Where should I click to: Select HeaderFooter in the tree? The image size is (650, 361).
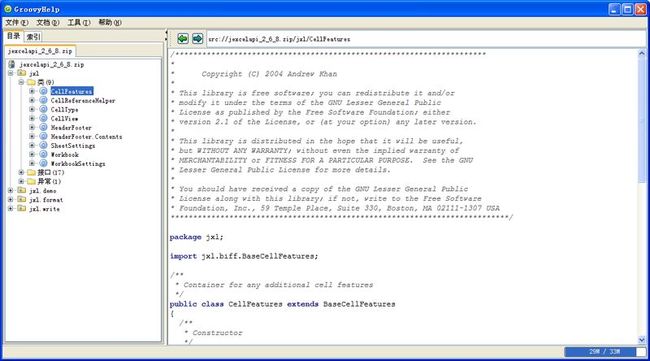[71, 128]
